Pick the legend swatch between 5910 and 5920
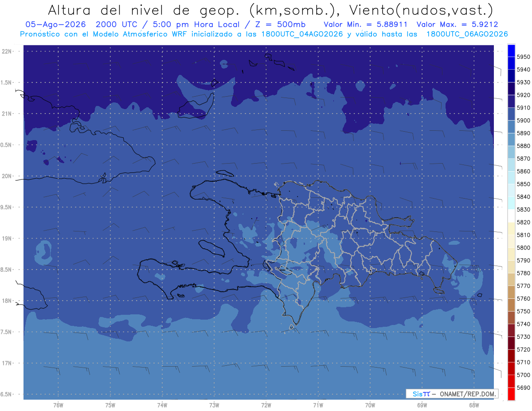 (x=511, y=101)
